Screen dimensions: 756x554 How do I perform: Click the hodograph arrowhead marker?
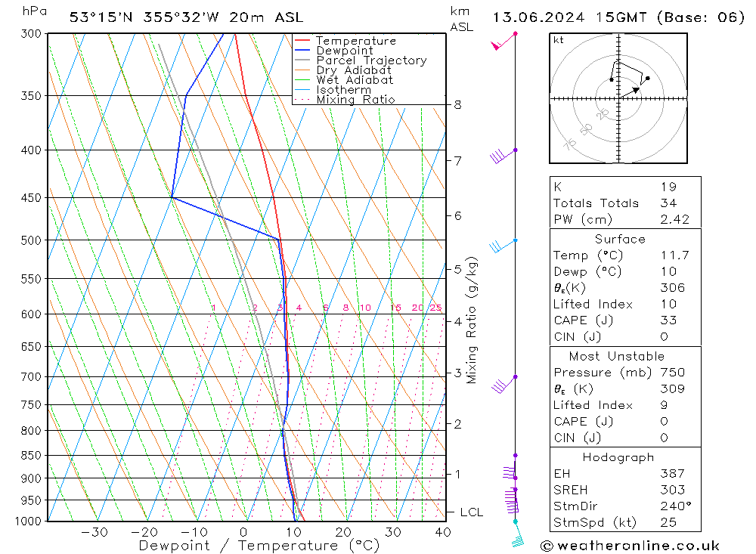point(636,90)
